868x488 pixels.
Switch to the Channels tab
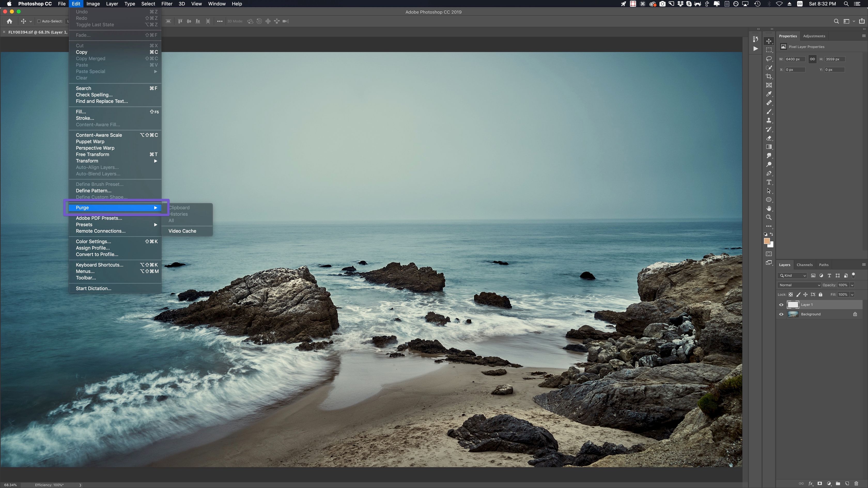(805, 265)
